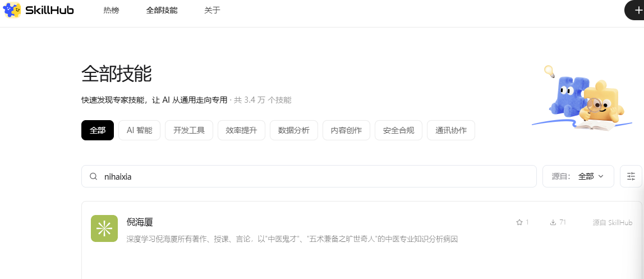
Task: Go to 全部技能 in top navigation
Action: [x=162, y=10]
